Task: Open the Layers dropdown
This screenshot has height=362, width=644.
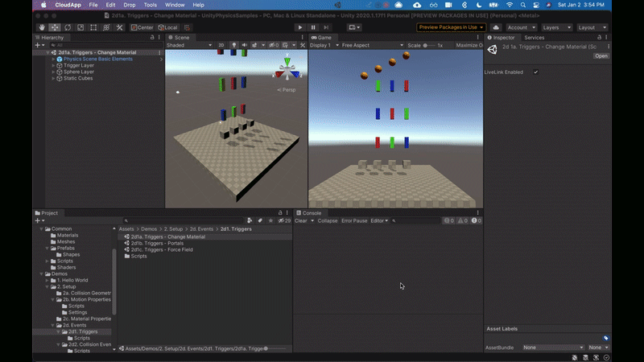Action: [556, 27]
